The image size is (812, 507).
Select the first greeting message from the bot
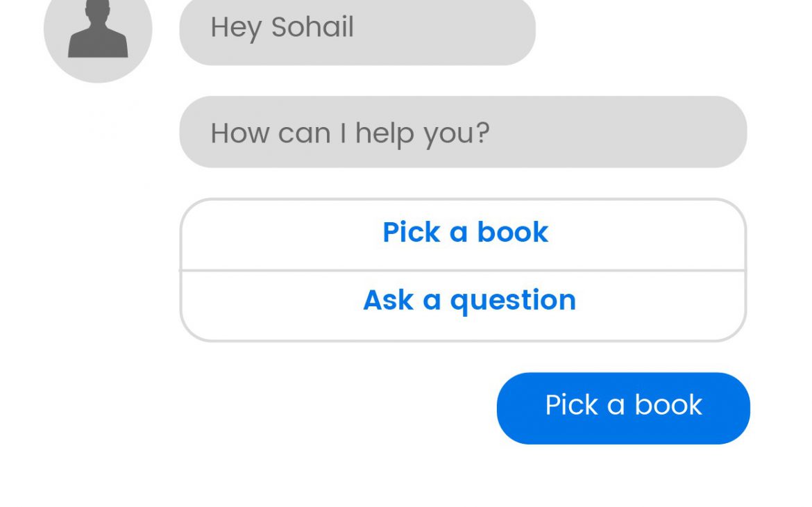coord(357,30)
